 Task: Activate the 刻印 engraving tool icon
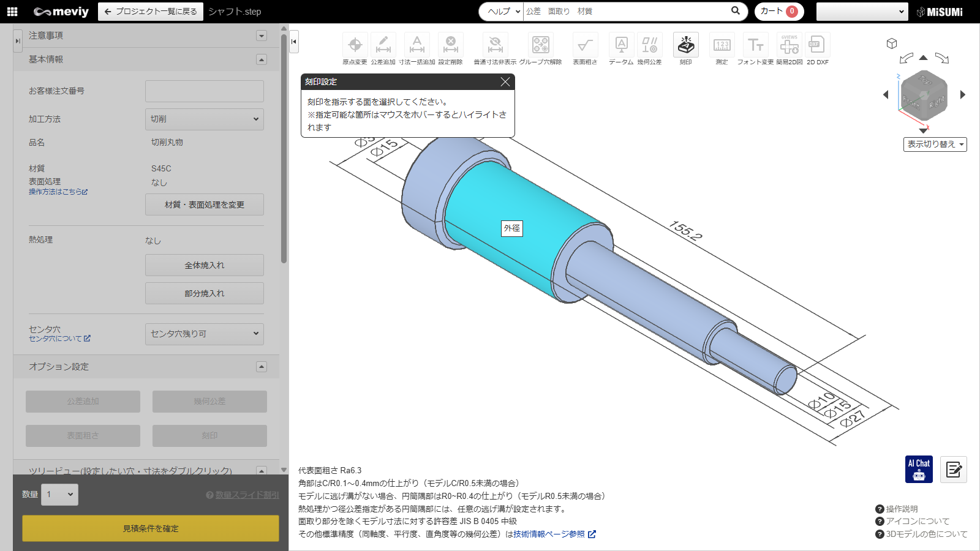pyautogui.click(x=685, y=45)
